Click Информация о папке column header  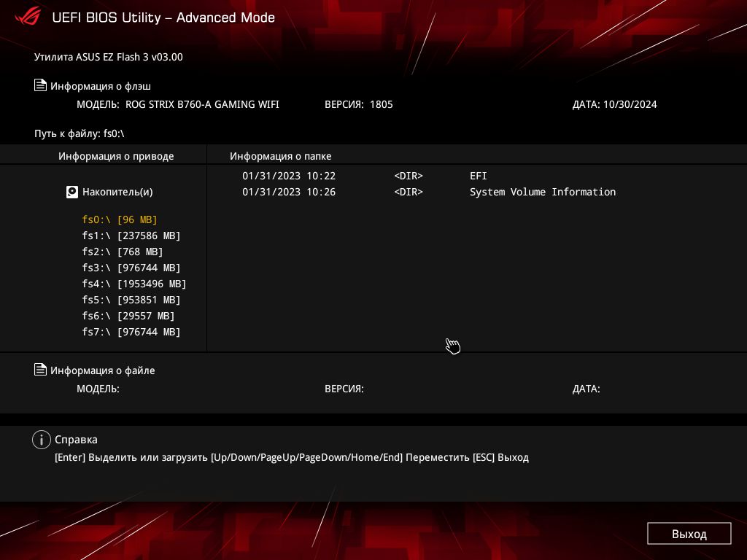[x=281, y=156]
